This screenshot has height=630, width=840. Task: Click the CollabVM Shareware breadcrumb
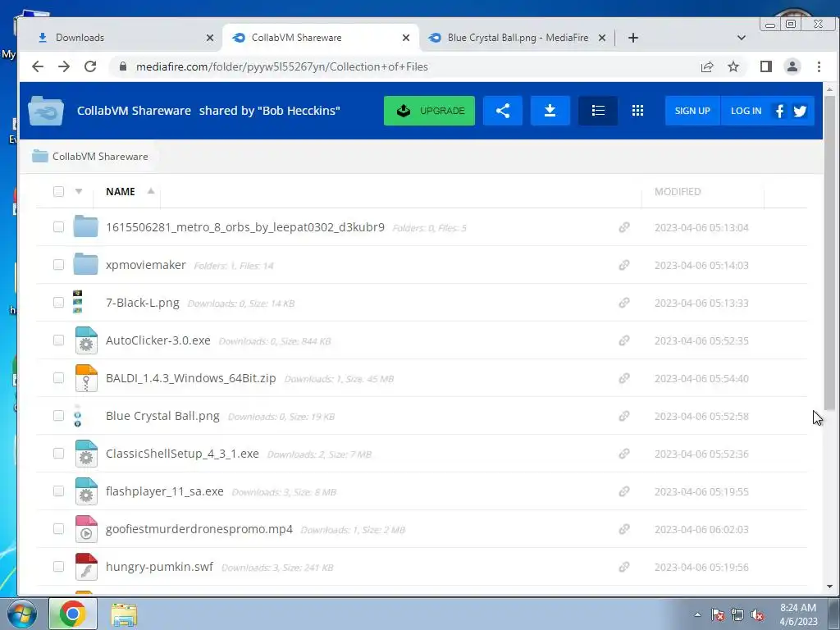point(100,157)
